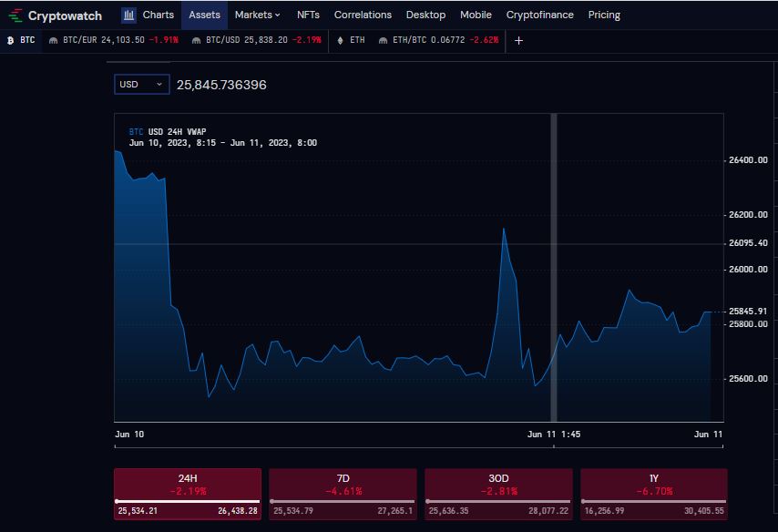Click the BTC USD 24H VWAP chart title
Screen dimensions: 778x532
point(168,131)
